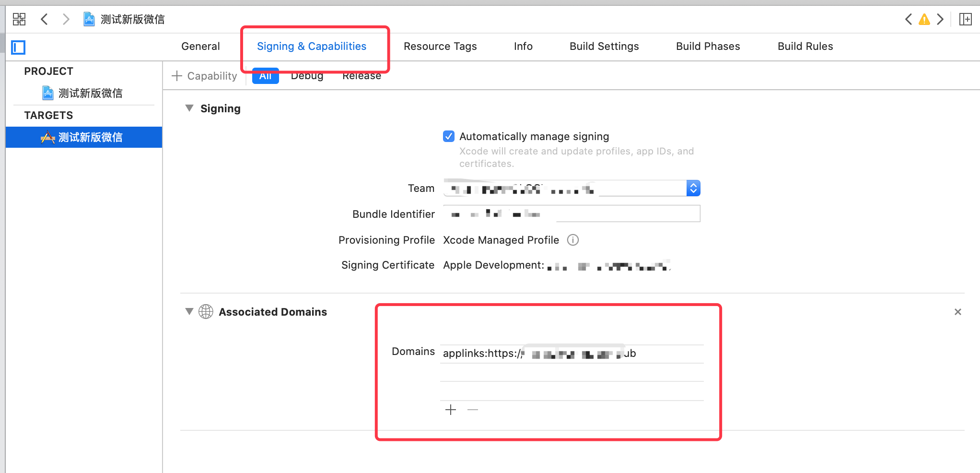Viewport: 980px width, 473px height.
Task: Open the Signing & Capabilities tab
Action: pyautogui.click(x=312, y=47)
